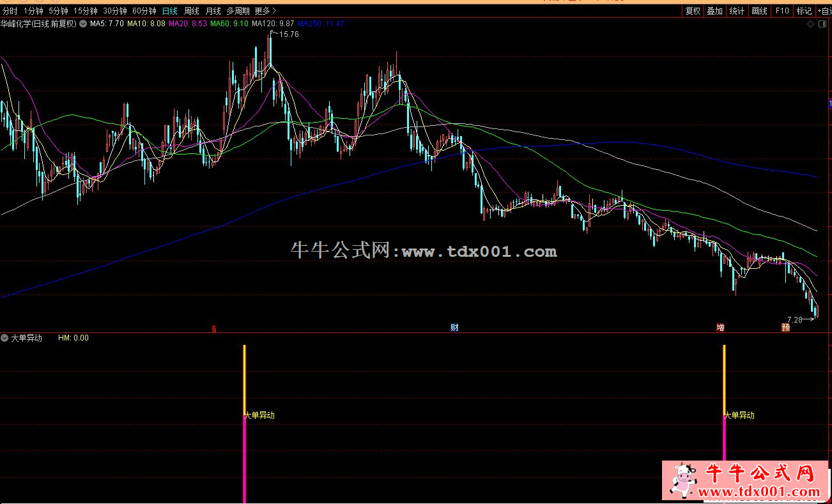Switch to the 分时 intraday view

coord(10,11)
